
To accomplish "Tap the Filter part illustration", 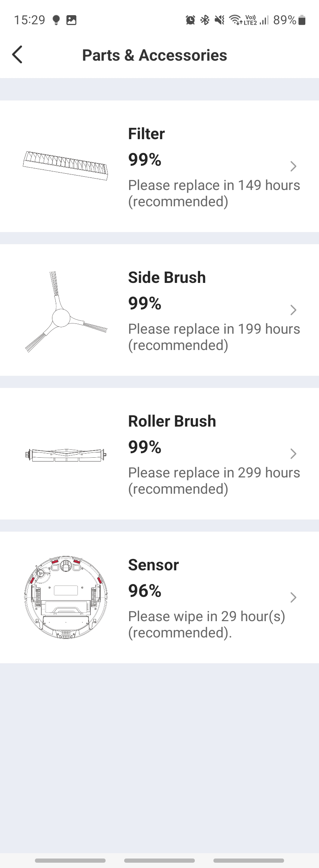I will click(65, 166).
